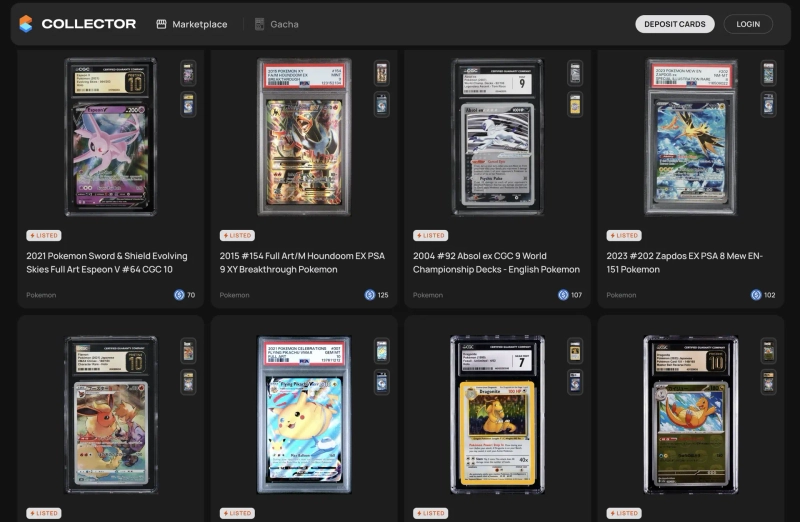The height and width of the screenshot is (522, 800).
Task: Open '2004 #92 Absol ex CGC 9' title
Action: (x=496, y=262)
